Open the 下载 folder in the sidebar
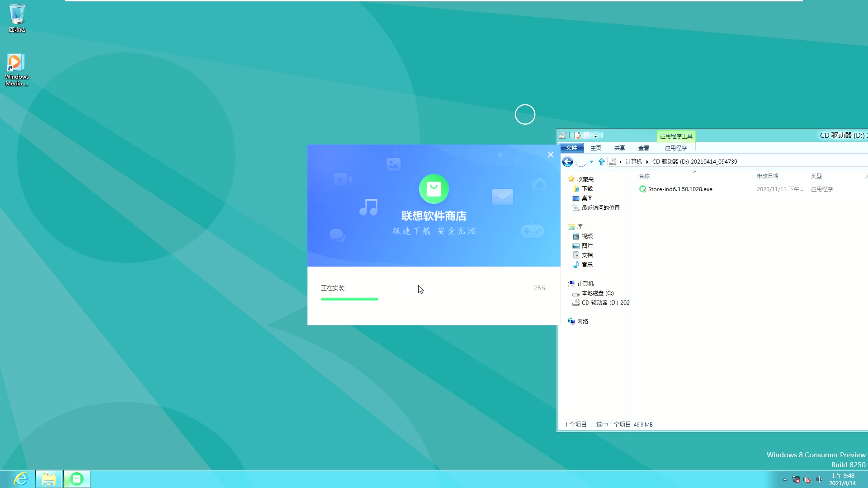868x488 pixels. tap(587, 188)
